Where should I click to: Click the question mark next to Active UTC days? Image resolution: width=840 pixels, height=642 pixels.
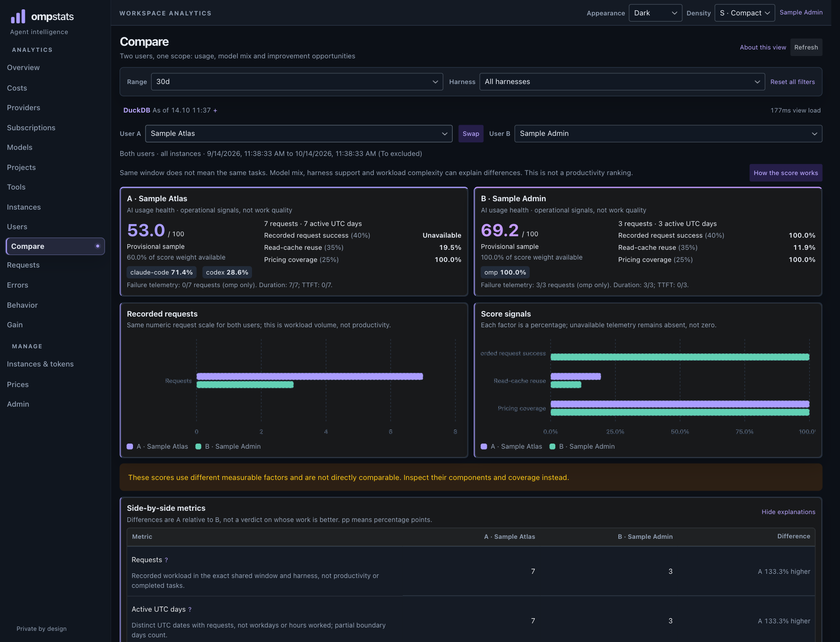click(x=190, y=610)
